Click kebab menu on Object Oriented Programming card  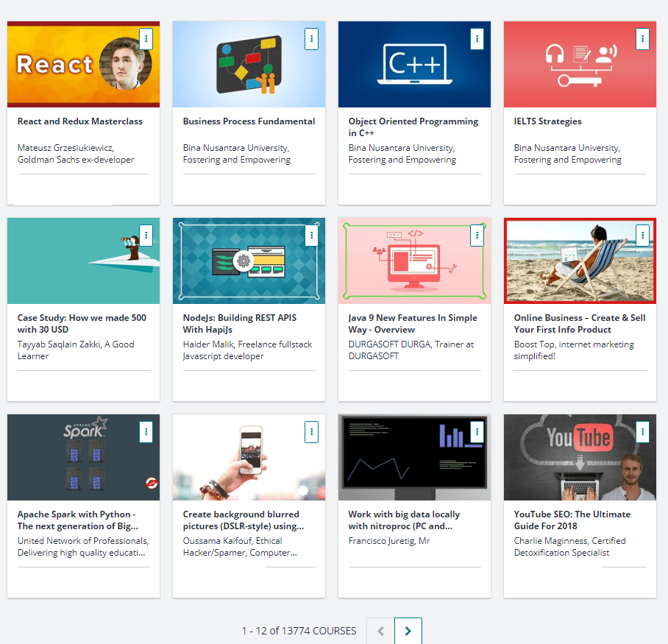(x=477, y=39)
